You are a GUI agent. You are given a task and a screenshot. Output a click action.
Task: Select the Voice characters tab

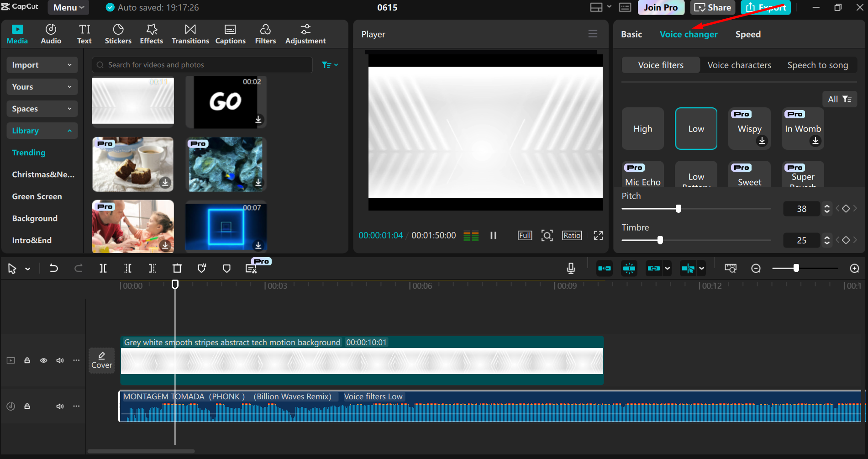739,65
